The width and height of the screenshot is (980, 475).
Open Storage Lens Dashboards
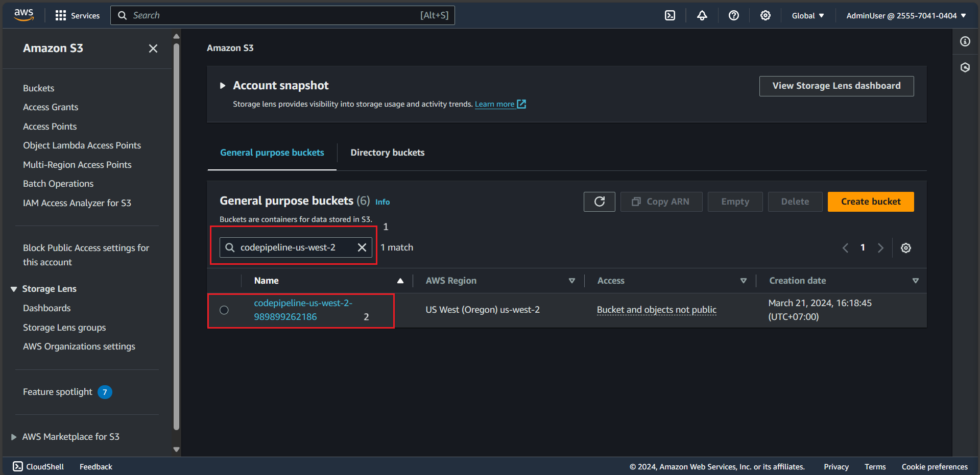point(47,308)
